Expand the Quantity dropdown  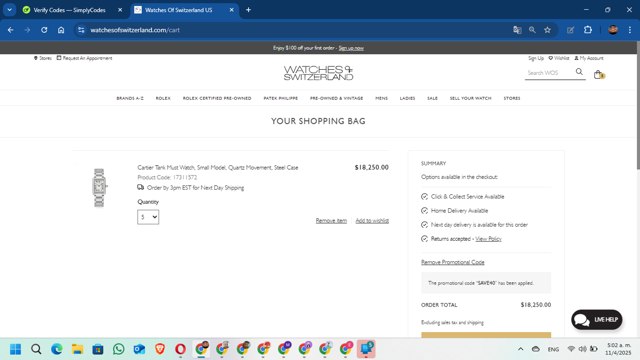[x=148, y=217]
